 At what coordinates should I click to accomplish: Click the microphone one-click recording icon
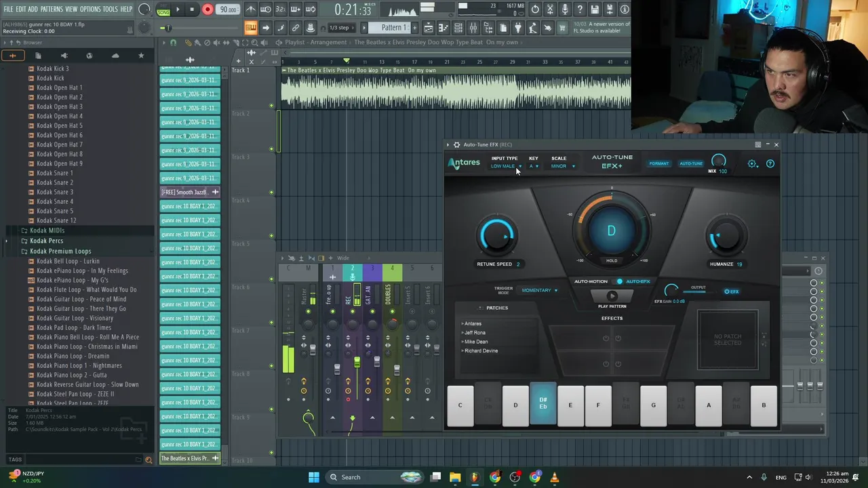pos(565,9)
